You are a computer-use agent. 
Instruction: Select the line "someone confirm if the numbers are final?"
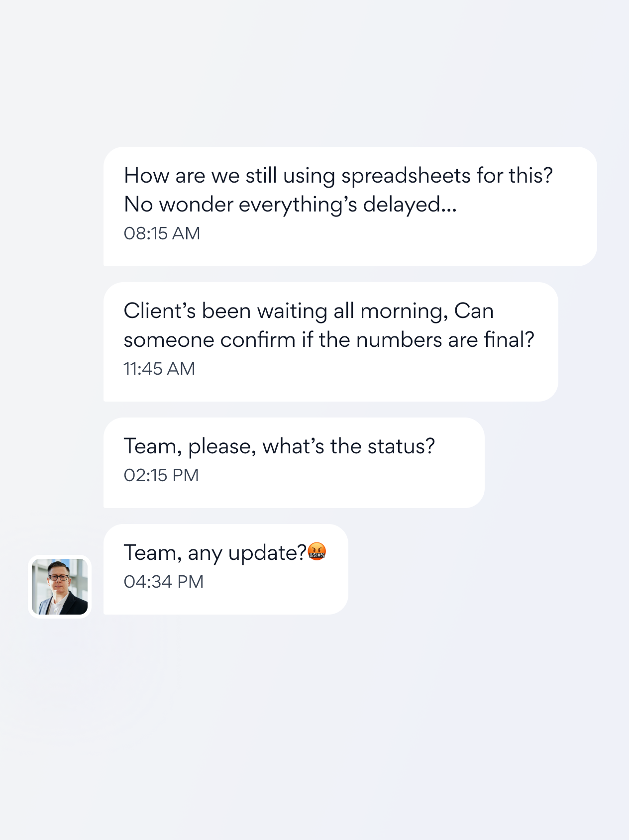coord(329,340)
